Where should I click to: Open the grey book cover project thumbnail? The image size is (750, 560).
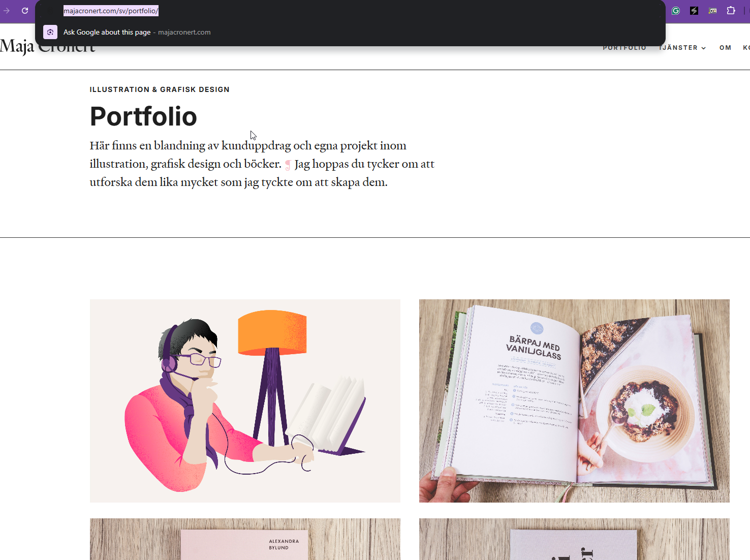(574, 539)
